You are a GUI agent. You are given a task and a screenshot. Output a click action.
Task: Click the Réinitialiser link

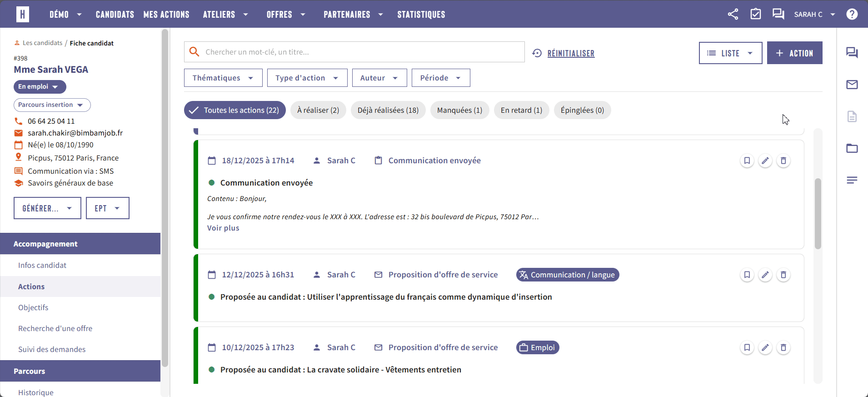tap(571, 53)
